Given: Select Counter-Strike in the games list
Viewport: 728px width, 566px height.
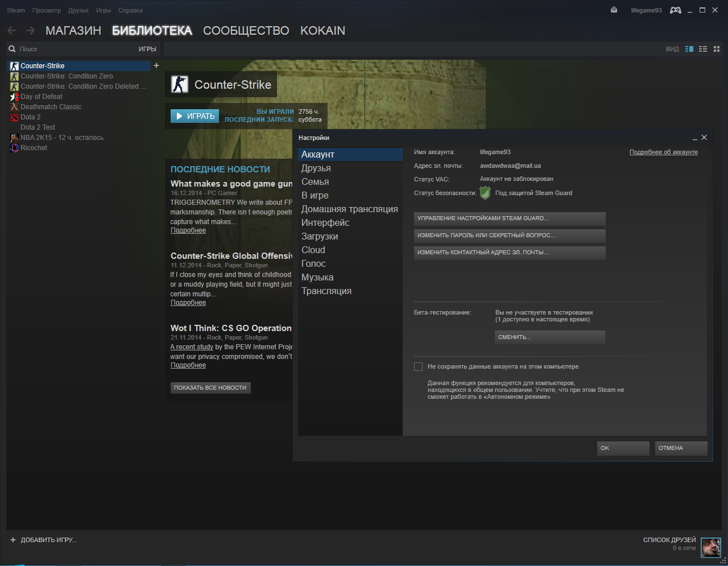Looking at the screenshot, I should [x=80, y=66].
